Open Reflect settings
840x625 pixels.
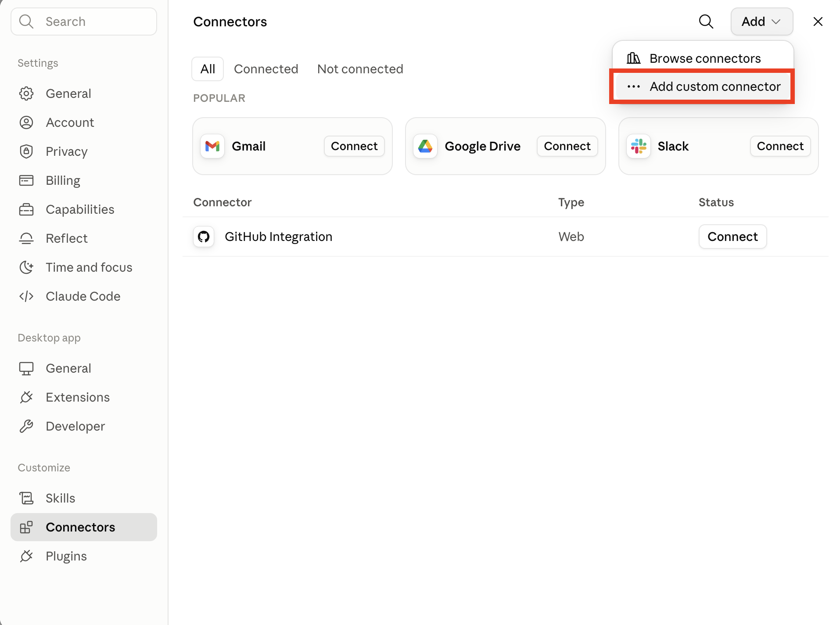(x=84, y=238)
